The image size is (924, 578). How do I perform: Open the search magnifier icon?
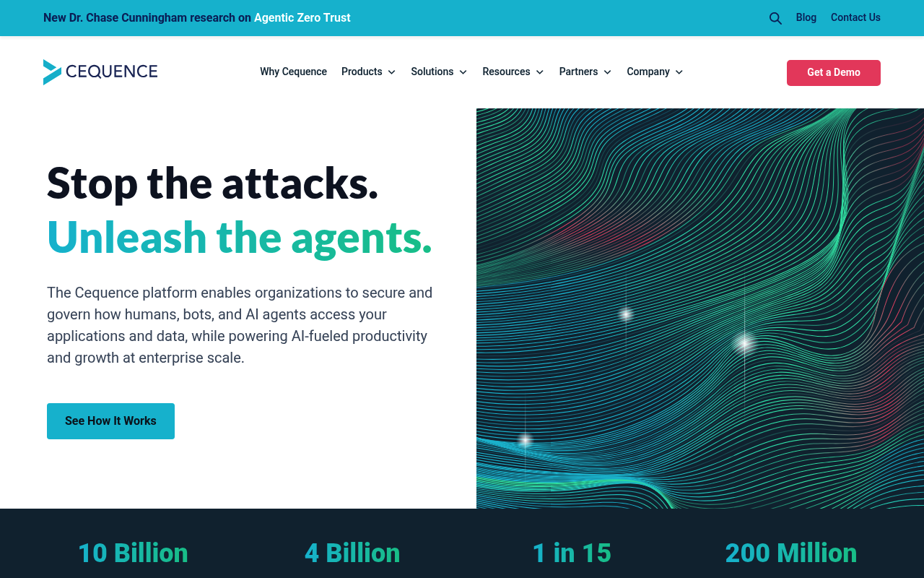[775, 18]
